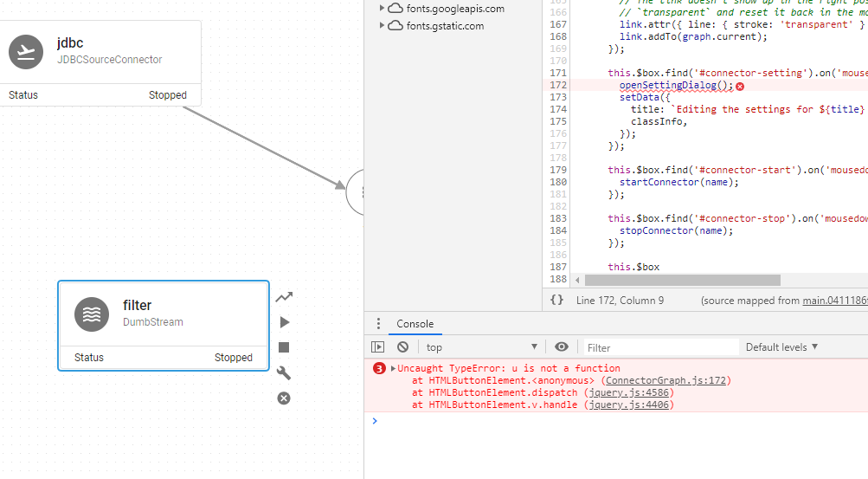Viewport: 868px width, 479px height.
Task: Click the Line 172, Column 9 status text
Action: coord(620,301)
